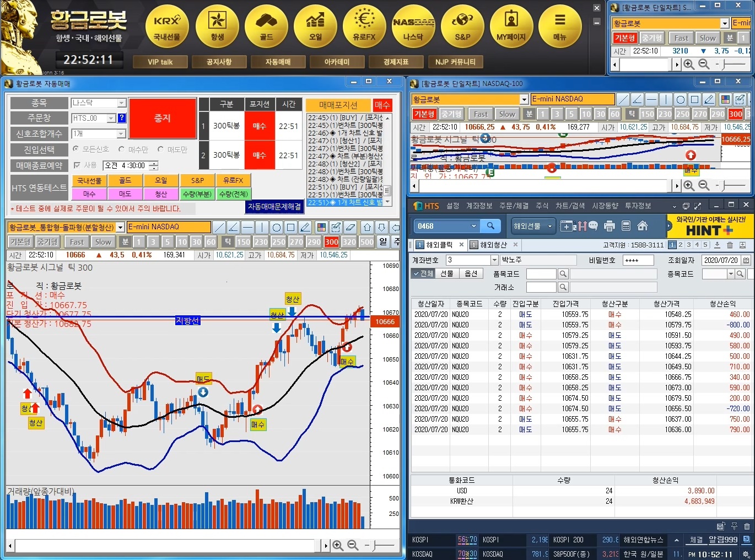755x560 pixels.
Task: Zoom in on NASDAQ-100 small chart
Action: point(689,185)
